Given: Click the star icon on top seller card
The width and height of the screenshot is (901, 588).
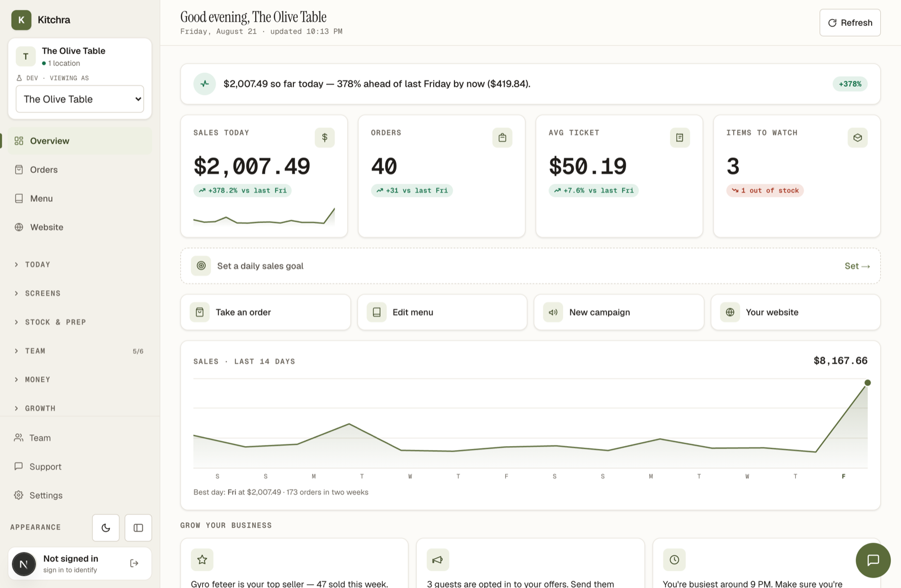Looking at the screenshot, I should click(x=202, y=560).
